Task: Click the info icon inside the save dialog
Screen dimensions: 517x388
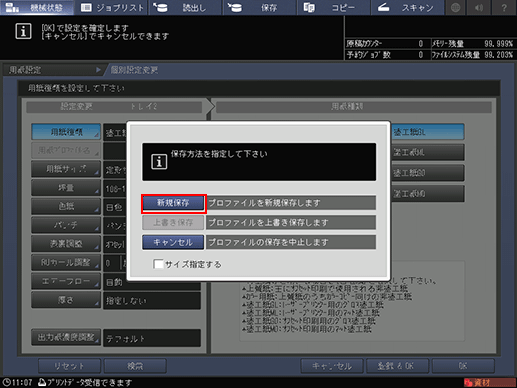Action: [x=159, y=162]
